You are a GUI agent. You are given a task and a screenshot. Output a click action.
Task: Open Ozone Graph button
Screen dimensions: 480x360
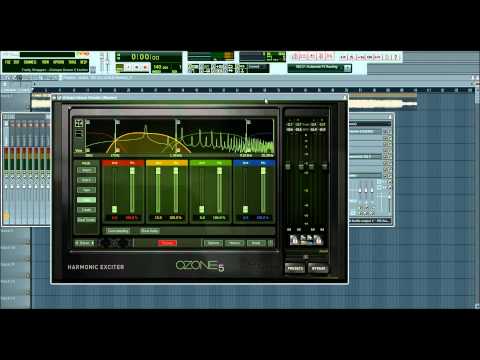256,243
